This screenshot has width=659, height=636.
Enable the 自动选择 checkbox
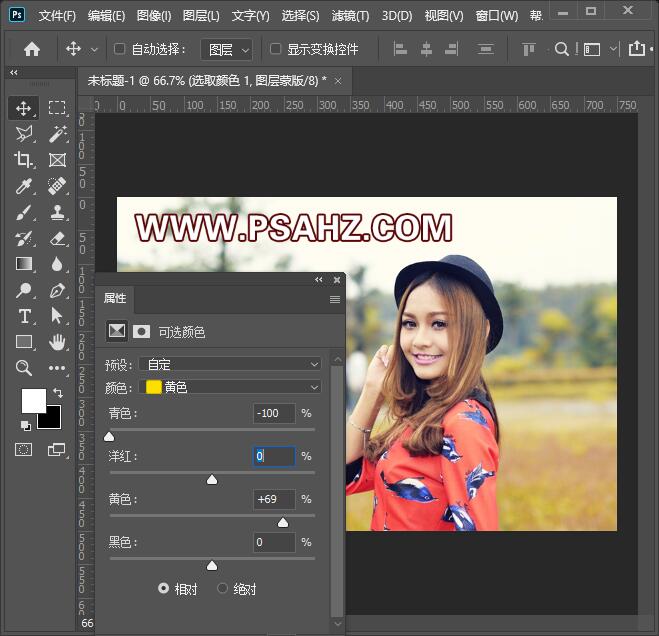point(119,49)
